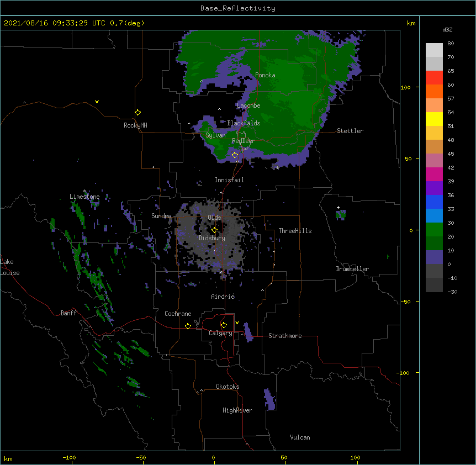Screen dimensions: 476x465
Task: Select the red 65 dBZ legend swatch
Action: (x=434, y=77)
